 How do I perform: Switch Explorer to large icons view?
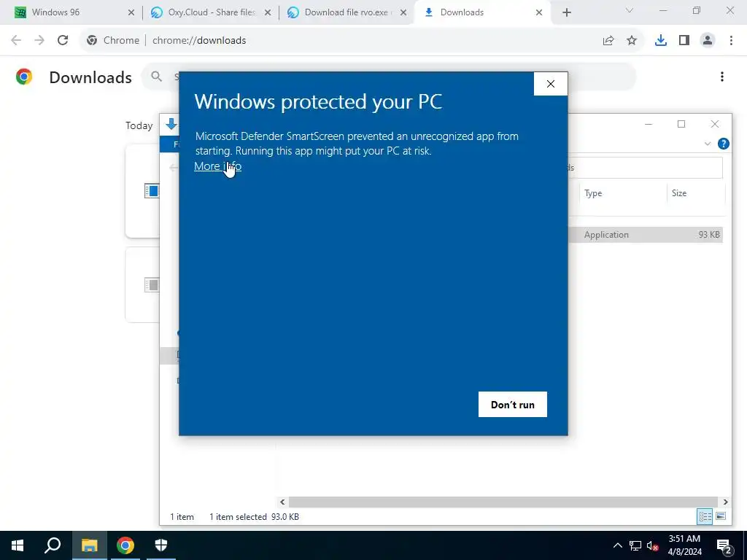(721, 517)
